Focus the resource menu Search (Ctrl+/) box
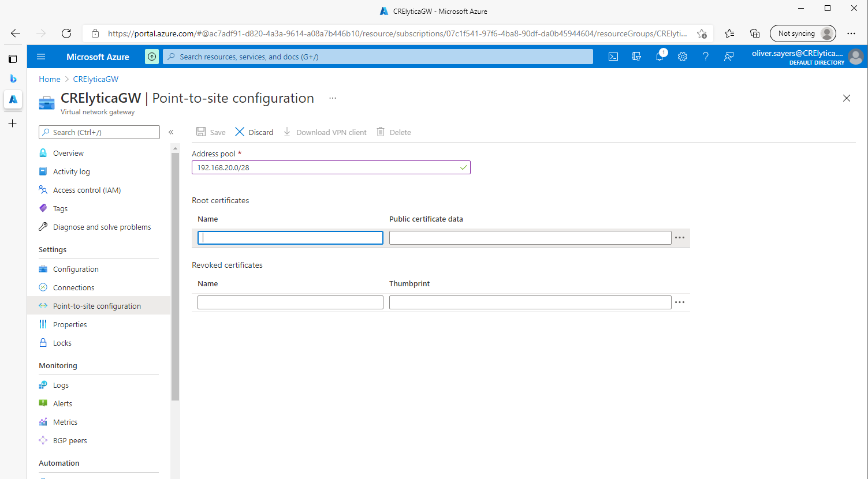 click(x=99, y=132)
